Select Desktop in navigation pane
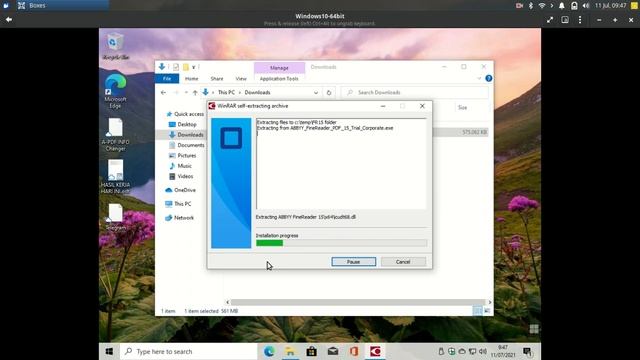 point(187,124)
